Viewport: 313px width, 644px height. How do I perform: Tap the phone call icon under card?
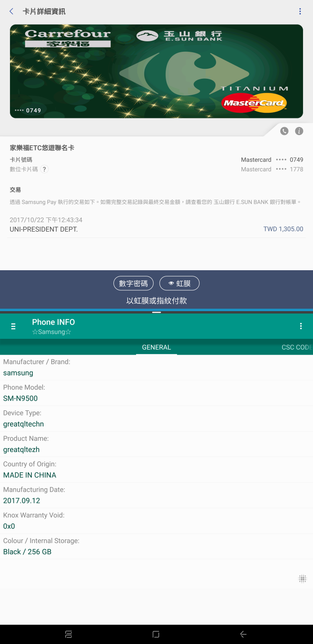[x=284, y=131]
